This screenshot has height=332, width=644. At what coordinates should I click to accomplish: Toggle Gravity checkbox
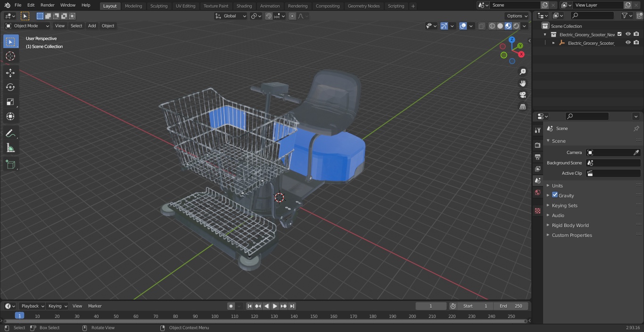tap(555, 195)
